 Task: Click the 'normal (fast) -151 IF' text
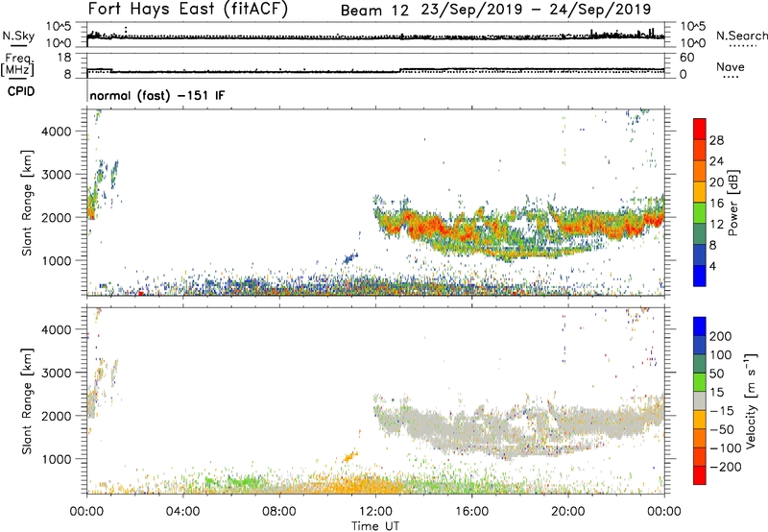tap(157, 95)
